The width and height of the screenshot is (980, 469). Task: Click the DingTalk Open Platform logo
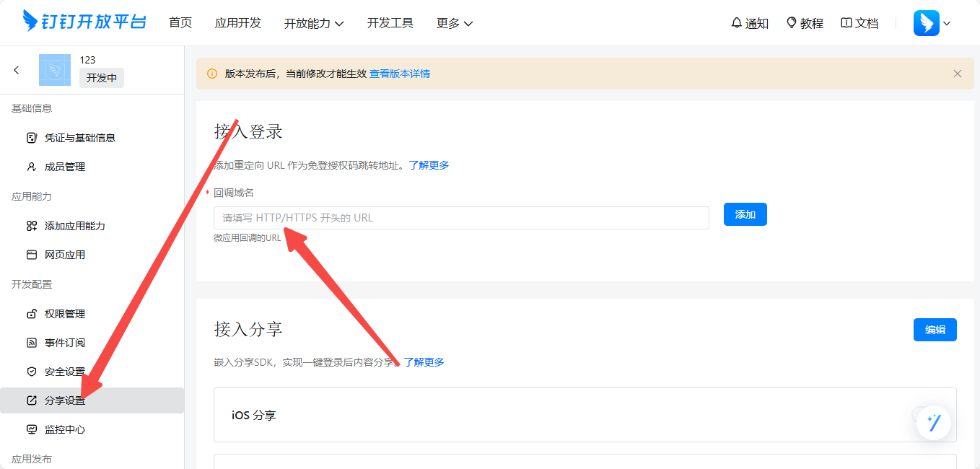coord(84,22)
